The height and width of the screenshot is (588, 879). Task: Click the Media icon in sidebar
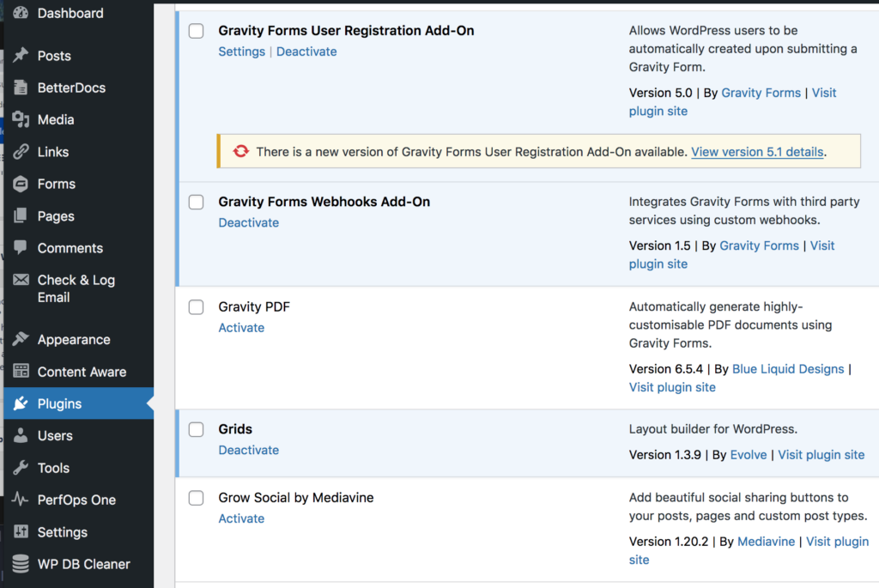point(21,120)
